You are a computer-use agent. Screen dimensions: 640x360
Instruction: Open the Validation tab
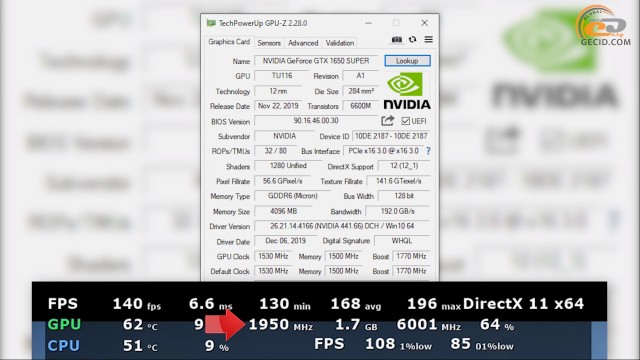coord(340,43)
